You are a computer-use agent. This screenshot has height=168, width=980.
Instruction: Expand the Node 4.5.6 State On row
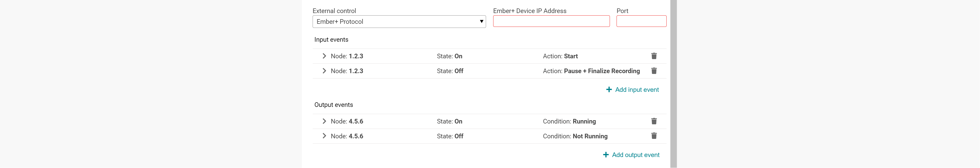(x=324, y=121)
